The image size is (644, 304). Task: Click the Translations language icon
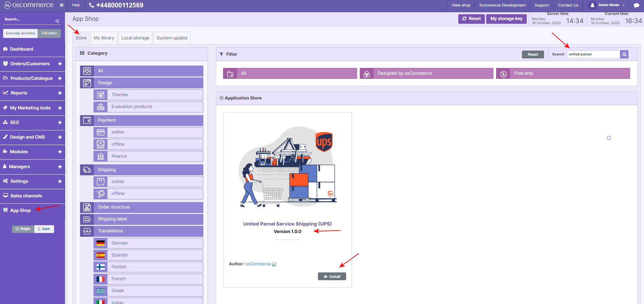[87, 231]
